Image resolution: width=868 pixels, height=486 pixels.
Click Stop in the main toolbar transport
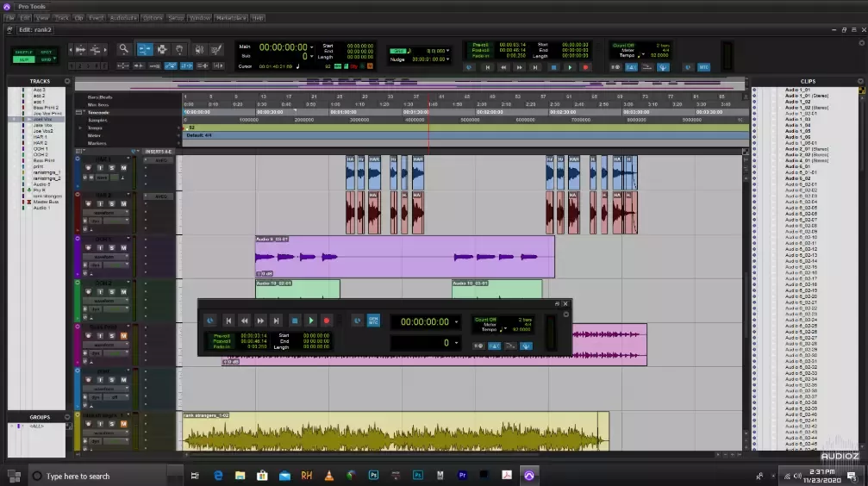point(553,67)
